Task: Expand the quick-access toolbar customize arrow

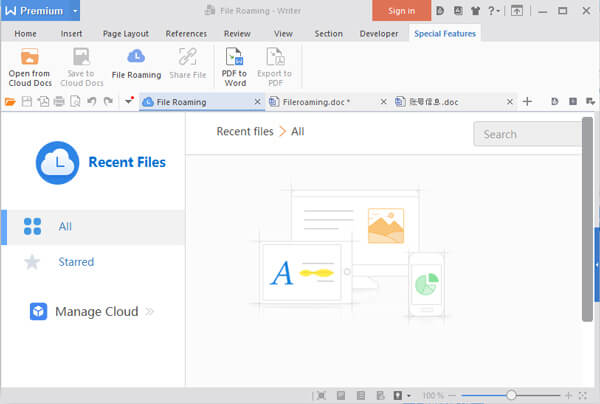Action: pos(129,101)
